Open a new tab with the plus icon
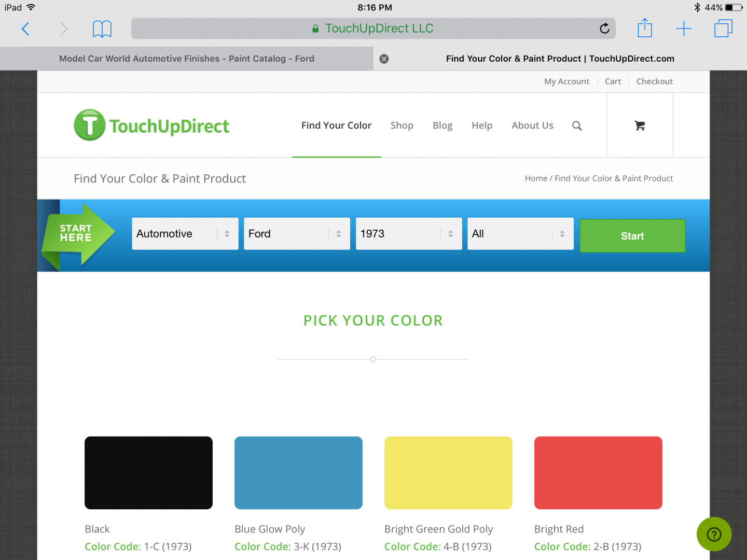Viewport: 747px width, 560px height. pos(684,29)
